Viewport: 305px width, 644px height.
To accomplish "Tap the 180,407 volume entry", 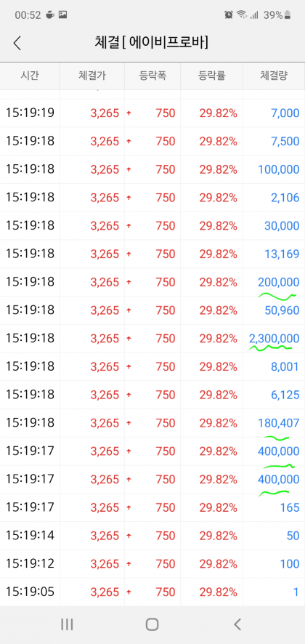I will [279, 422].
